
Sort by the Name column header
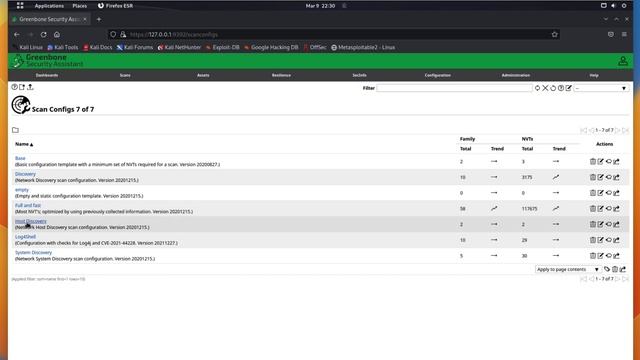[24, 144]
